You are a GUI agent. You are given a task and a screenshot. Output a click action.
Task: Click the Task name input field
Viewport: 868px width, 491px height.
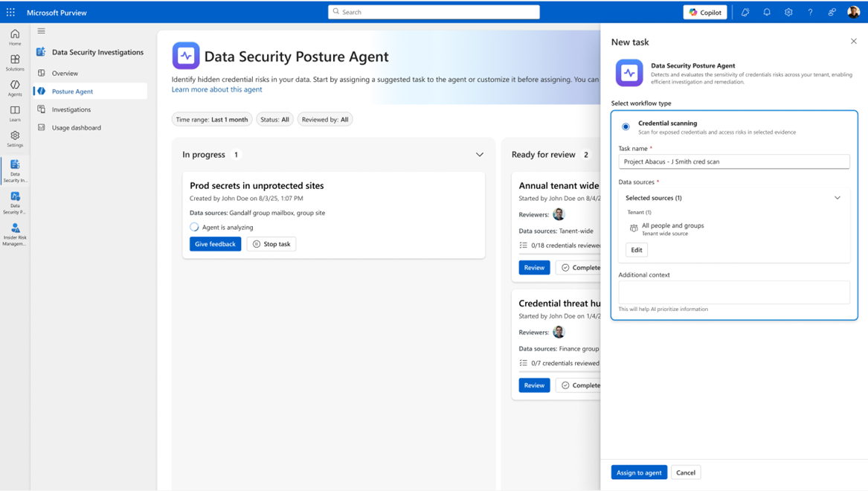click(x=733, y=161)
